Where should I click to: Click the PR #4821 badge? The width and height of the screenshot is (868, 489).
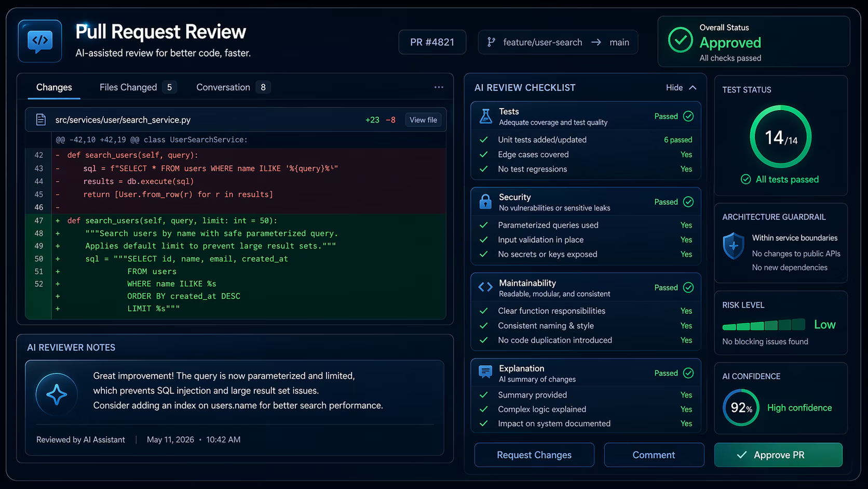(x=432, y=42)
